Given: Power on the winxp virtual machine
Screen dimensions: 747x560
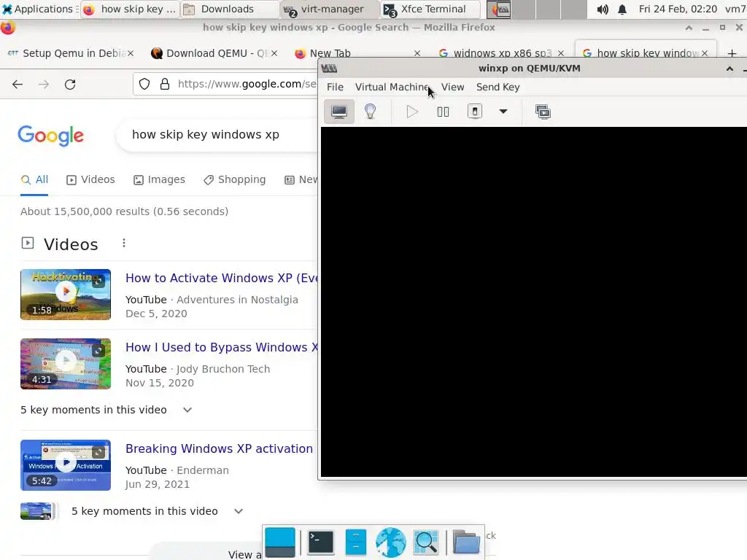Looking at the screenshot, I should coord(412,112).
